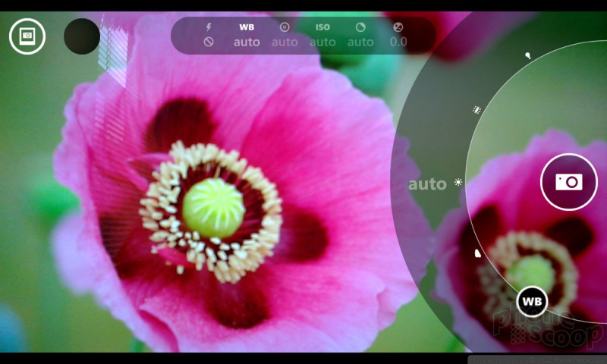The height and width of the screenshot is (364, 607).
Task: Open the last photo preview circle
Action: click(x=82, y=36)
